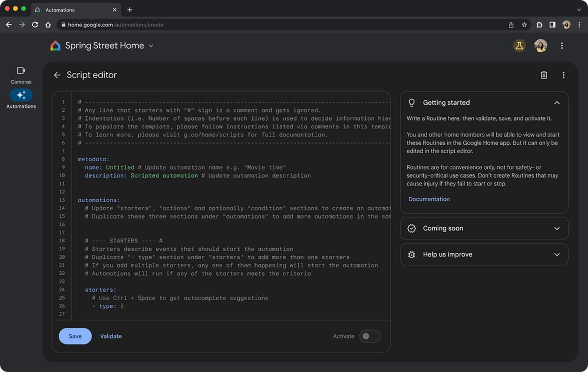Open the experimental labs flask icon
The image size is (588, 372).
coord(519,46)
